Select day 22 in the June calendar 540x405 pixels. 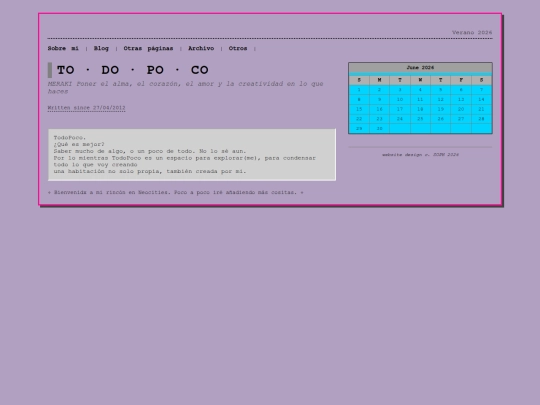359,119
